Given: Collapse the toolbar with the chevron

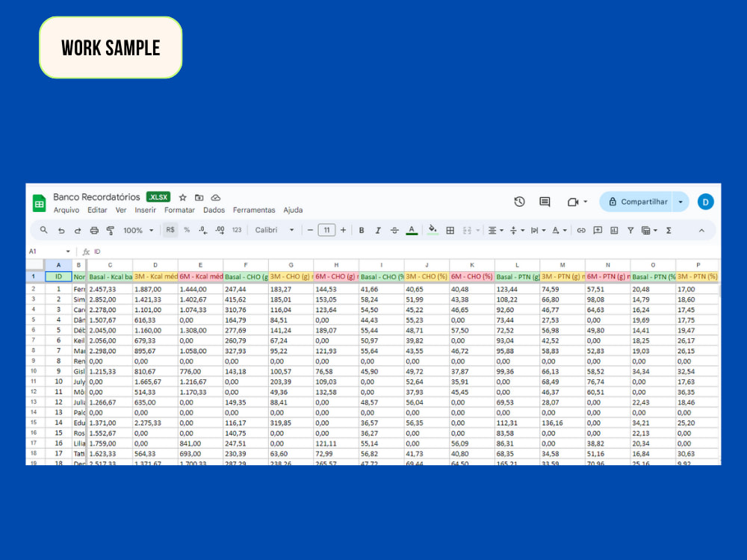Looking at the screenshot, I should pyautogui.click(x=701, y=231).
